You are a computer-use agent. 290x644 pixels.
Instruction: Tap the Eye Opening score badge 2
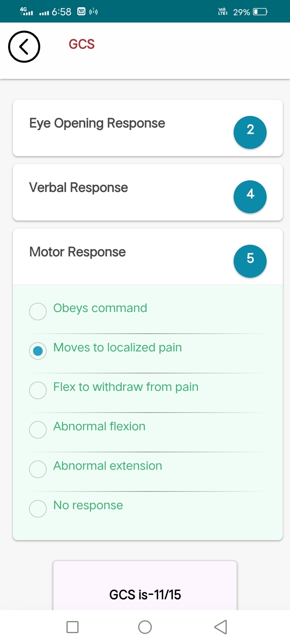[250, 132]
